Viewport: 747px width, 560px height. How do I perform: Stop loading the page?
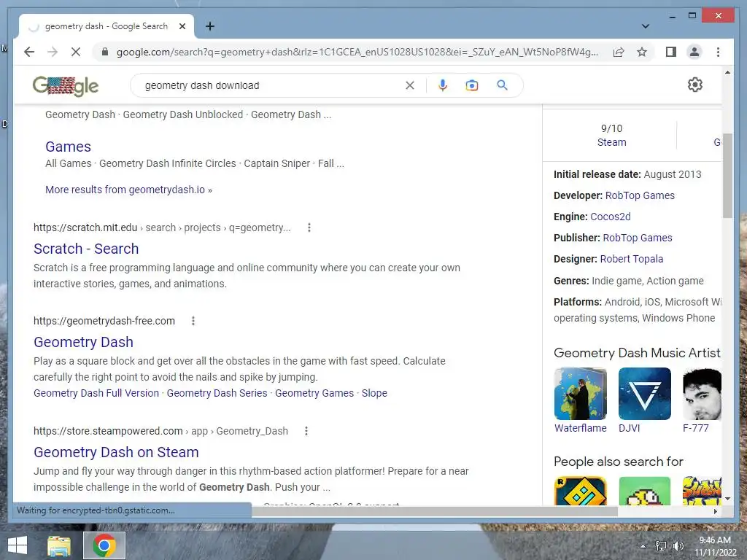(76, 52)
